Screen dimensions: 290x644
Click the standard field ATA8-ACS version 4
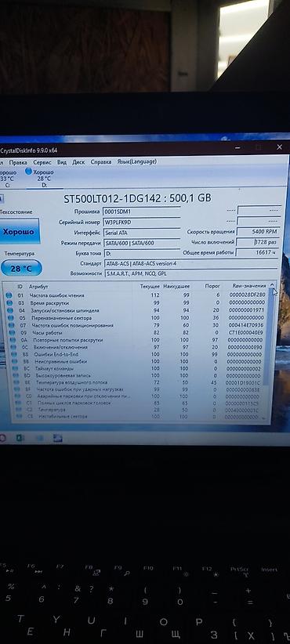191,263
